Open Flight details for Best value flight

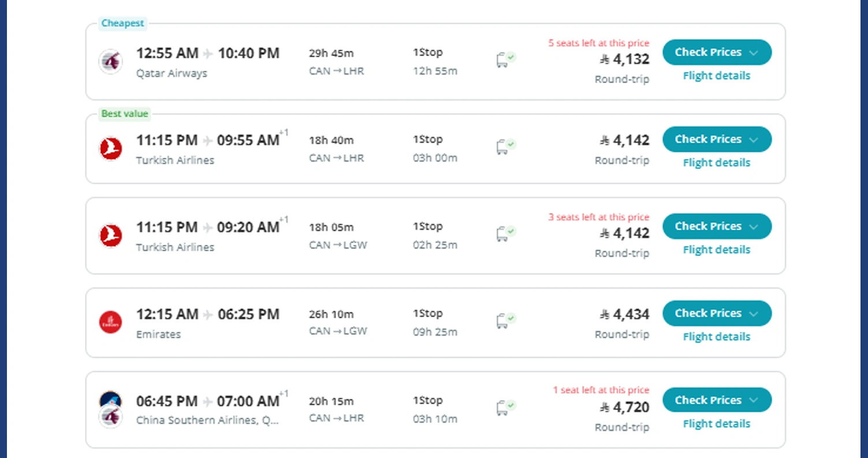tap(716, 163)
